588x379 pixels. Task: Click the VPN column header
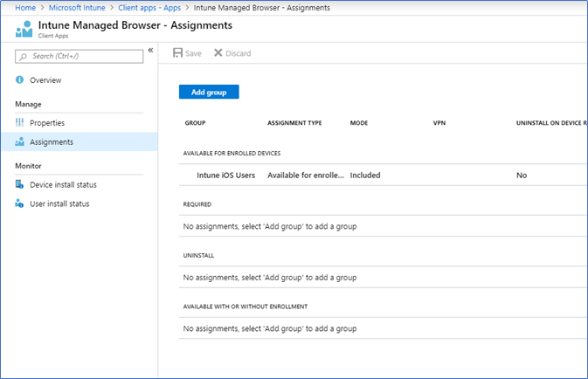pyautogui.click(x=439, y=123)
